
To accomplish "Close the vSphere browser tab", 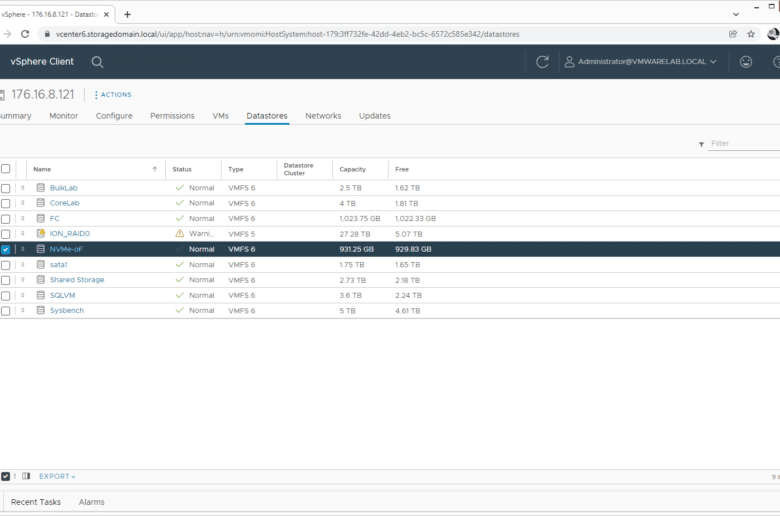I will (x=106, y=14).
